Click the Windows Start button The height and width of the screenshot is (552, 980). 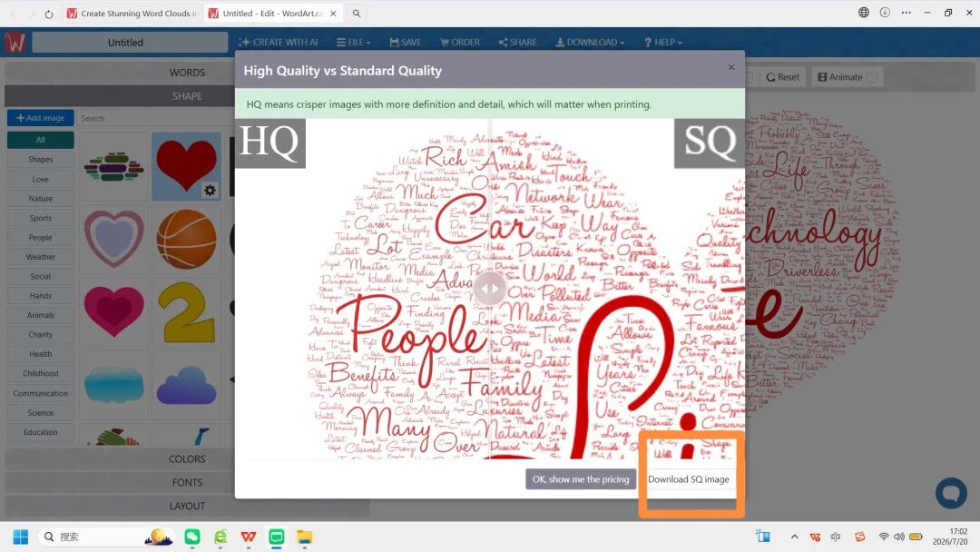pyautogui.click(x=21, y=537)
